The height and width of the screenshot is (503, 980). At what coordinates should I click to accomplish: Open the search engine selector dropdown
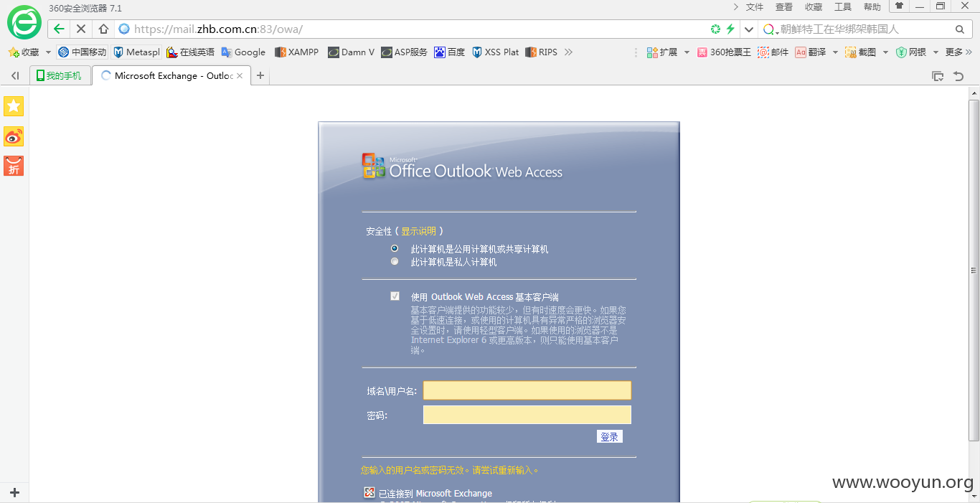[771, 29]
